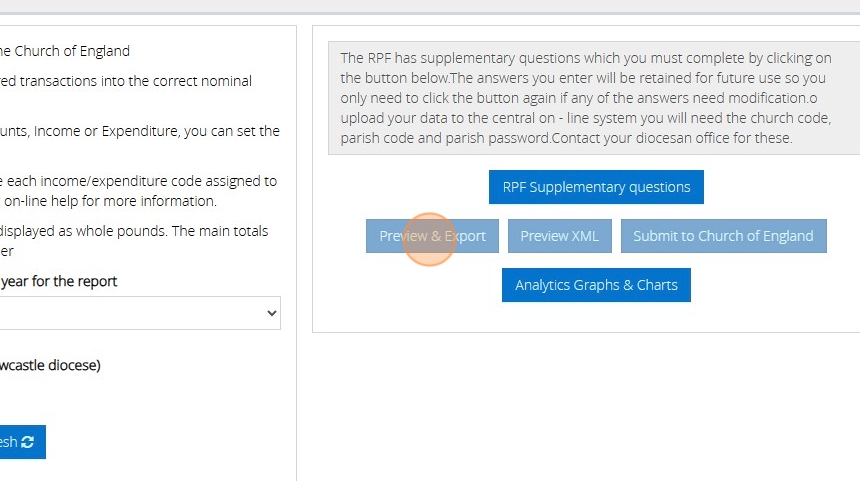This screenshot has width=860, height=481.
Task: Click the 'year for the report' label
Action: click(x=58, y=282)
